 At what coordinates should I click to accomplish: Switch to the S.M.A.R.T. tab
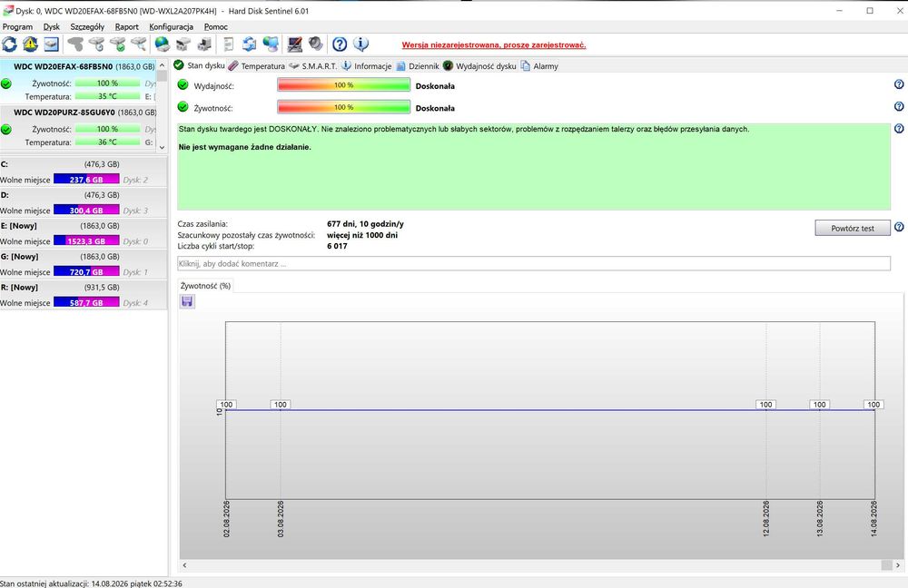(313, 66)
